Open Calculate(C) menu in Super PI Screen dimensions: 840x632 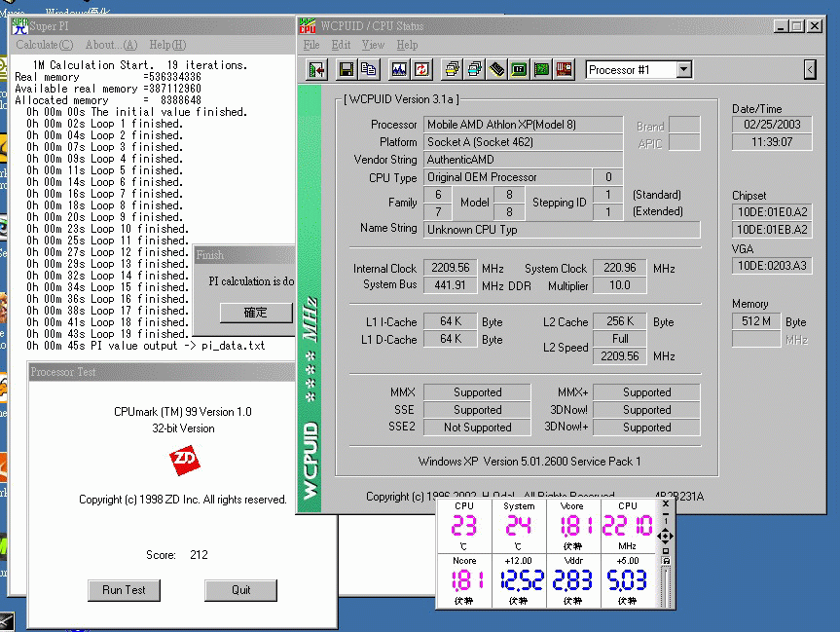point(45,45)
